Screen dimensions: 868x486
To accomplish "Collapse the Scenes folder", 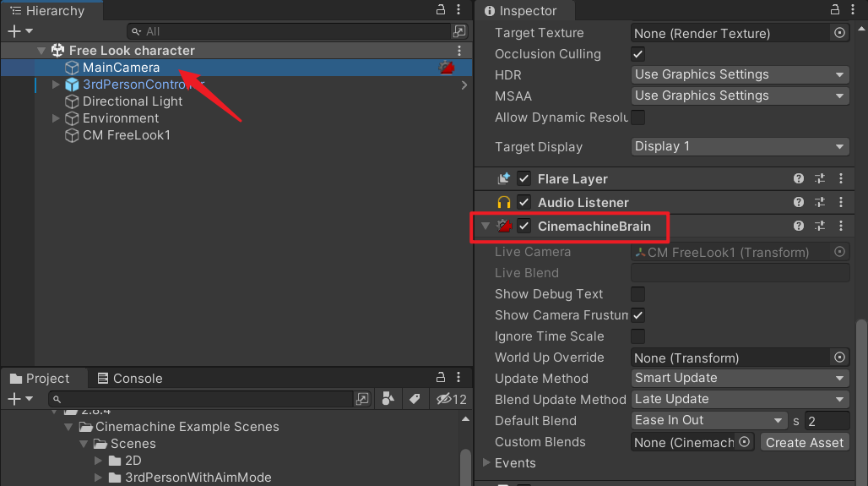I will pyautogui.click(x=84, y=444).
